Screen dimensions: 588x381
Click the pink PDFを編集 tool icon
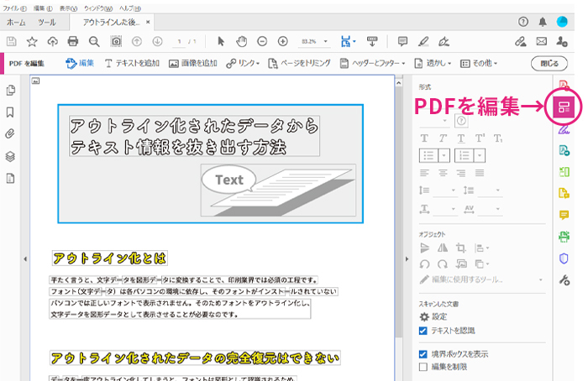coord(564,107)
